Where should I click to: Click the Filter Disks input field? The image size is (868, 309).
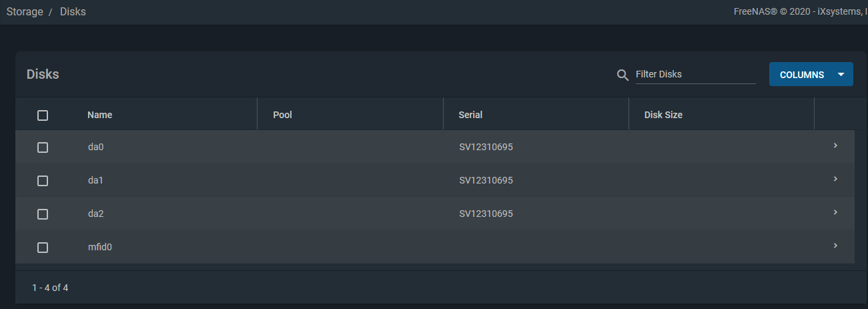tap(695, 75)
